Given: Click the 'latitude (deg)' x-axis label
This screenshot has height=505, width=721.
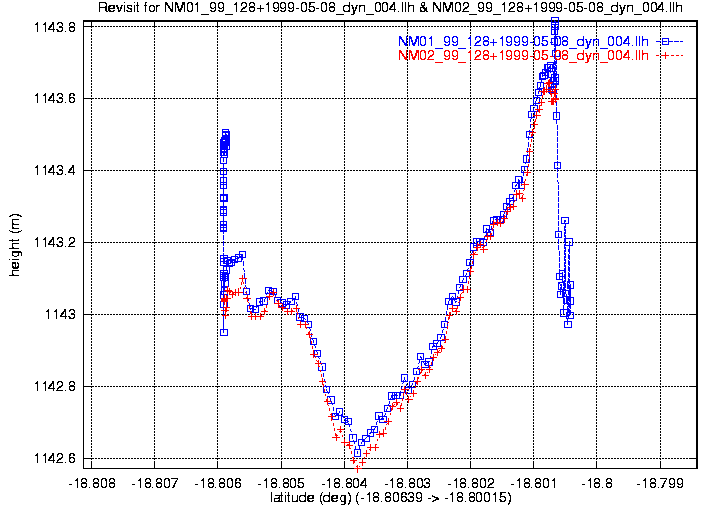Looking at the screenshot, I should pyautogui.click(x=391, y=497).
